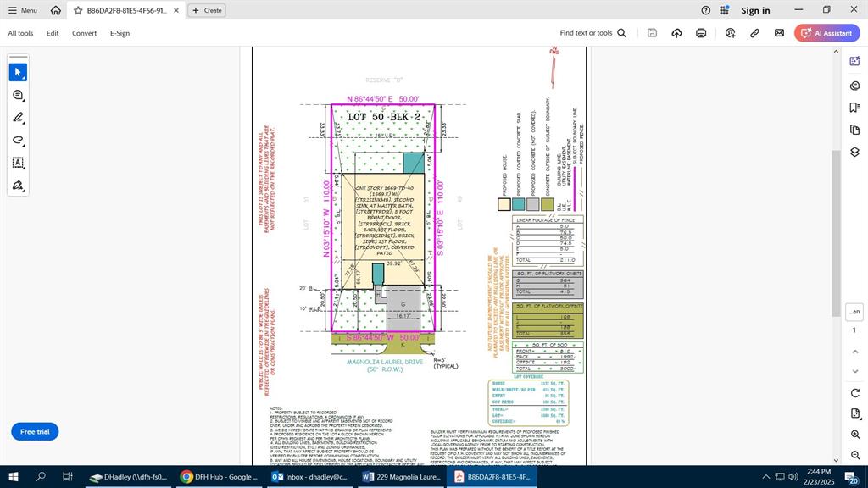
Task: Save the file with the disk icon
Action: tap(652, 33)
